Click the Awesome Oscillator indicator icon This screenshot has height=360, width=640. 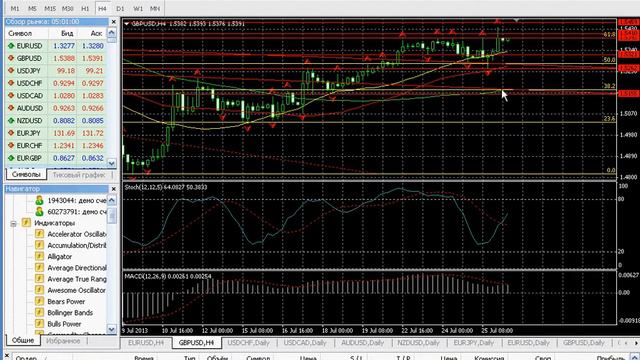click(x=39, y=290)
